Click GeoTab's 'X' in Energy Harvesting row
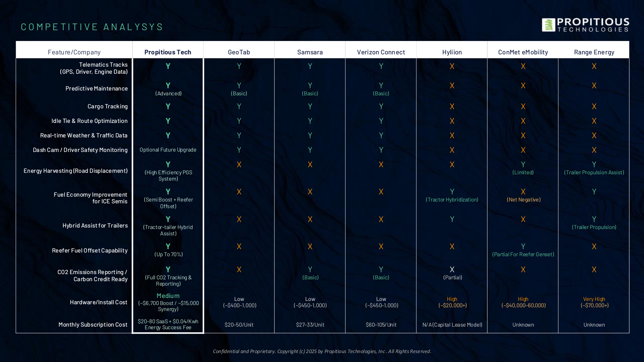Screen dimensions: 644x362 (239, 165)
